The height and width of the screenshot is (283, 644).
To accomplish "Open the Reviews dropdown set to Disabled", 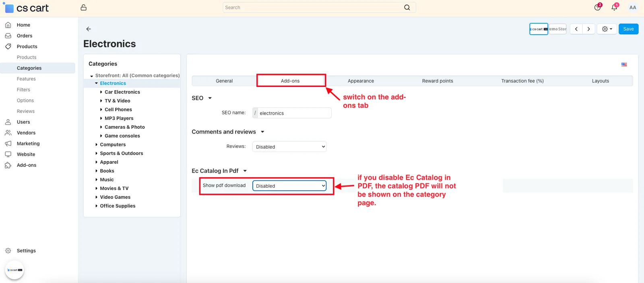I will pyautogui.click(x=289, y=147).
